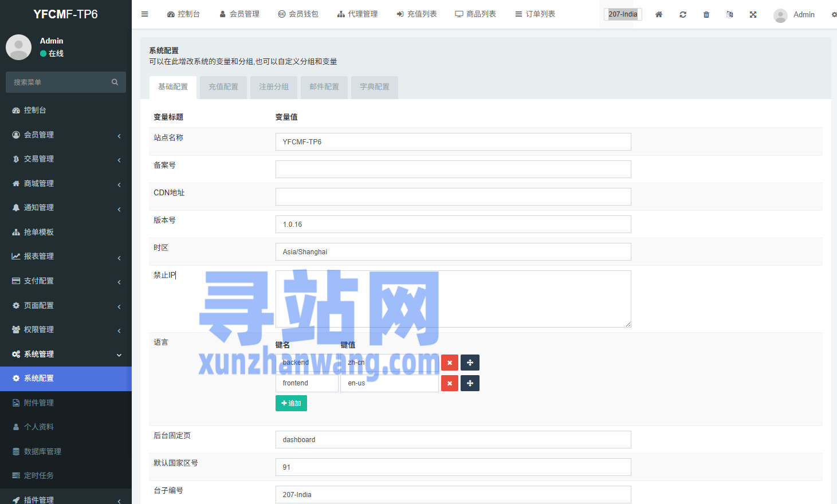Image resolution: width=837 pixels, height=504 pixels.
Task: Collapse the 系统管理 sidebar section
Action: tap(66, 354)
